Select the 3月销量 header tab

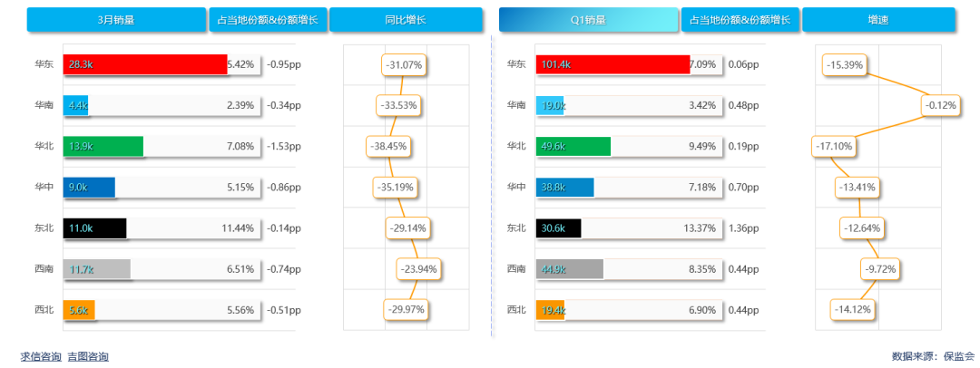coord(116,19)
